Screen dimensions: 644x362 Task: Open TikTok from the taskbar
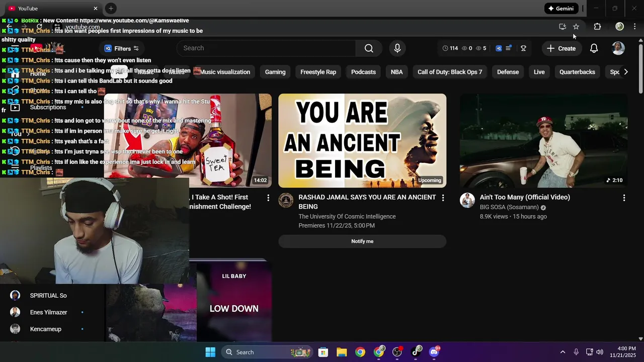(x=416, y=352)
